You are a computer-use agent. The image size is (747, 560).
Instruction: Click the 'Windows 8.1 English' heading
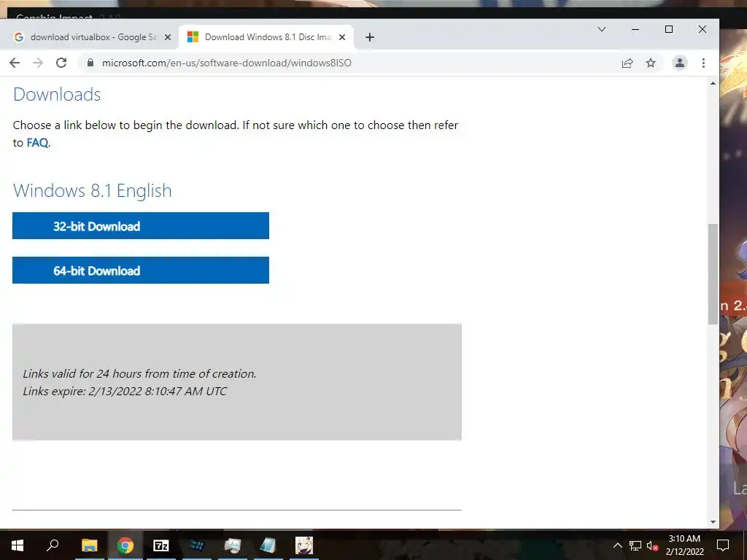[93, 190]
